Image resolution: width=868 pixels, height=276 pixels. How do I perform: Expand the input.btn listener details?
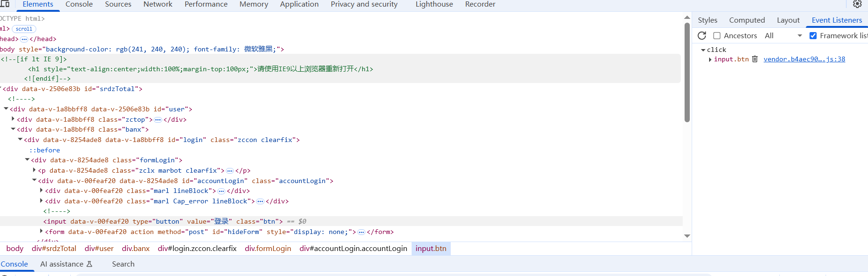710,59
